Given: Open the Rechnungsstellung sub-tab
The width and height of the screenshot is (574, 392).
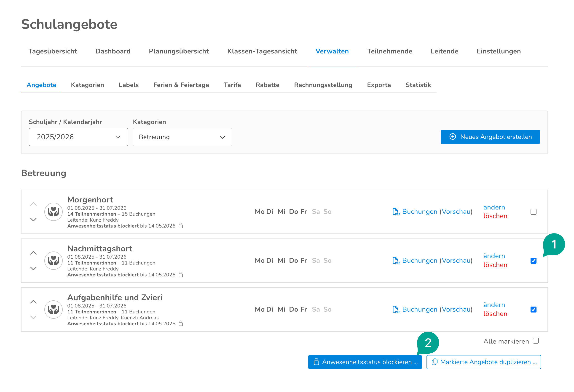Looking at the screenshot, I should pyautogui.click(x=323, y=85).
